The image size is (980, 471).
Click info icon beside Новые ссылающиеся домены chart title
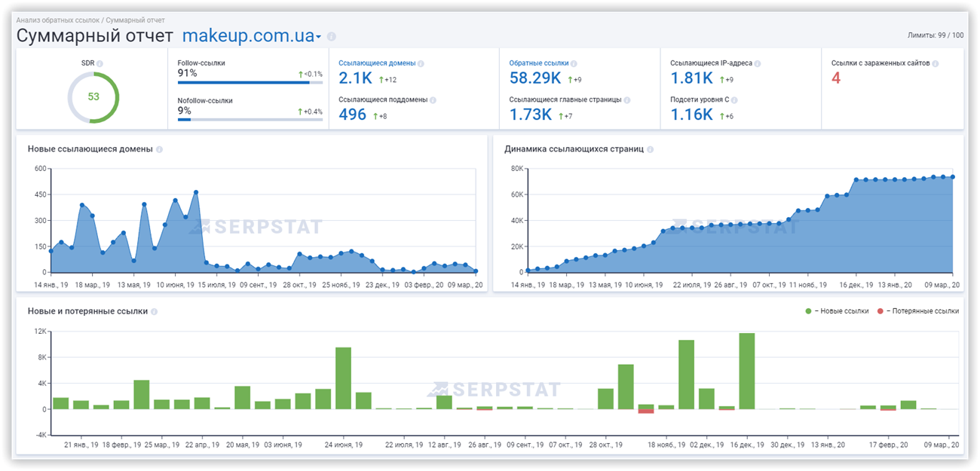click(159, 149)
